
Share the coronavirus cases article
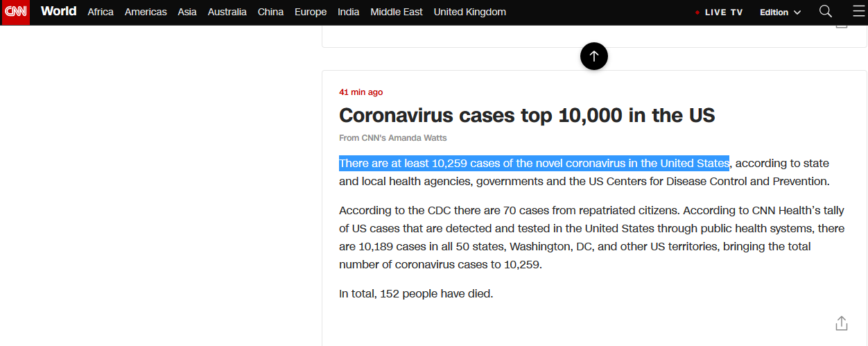click(x=841, y=323)
